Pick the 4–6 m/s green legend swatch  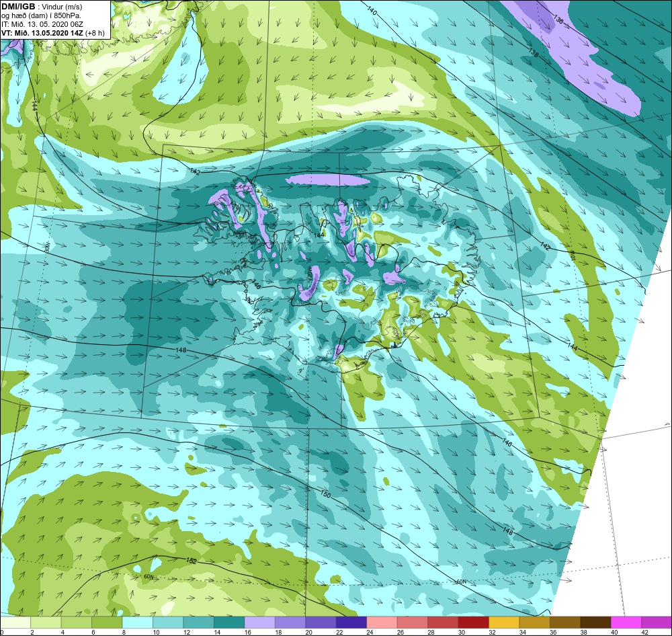pos(77,623)
